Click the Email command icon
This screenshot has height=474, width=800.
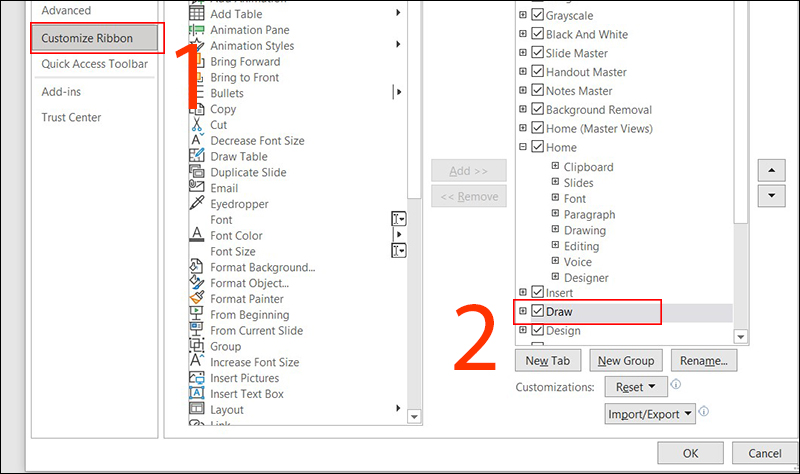[197, 188]
